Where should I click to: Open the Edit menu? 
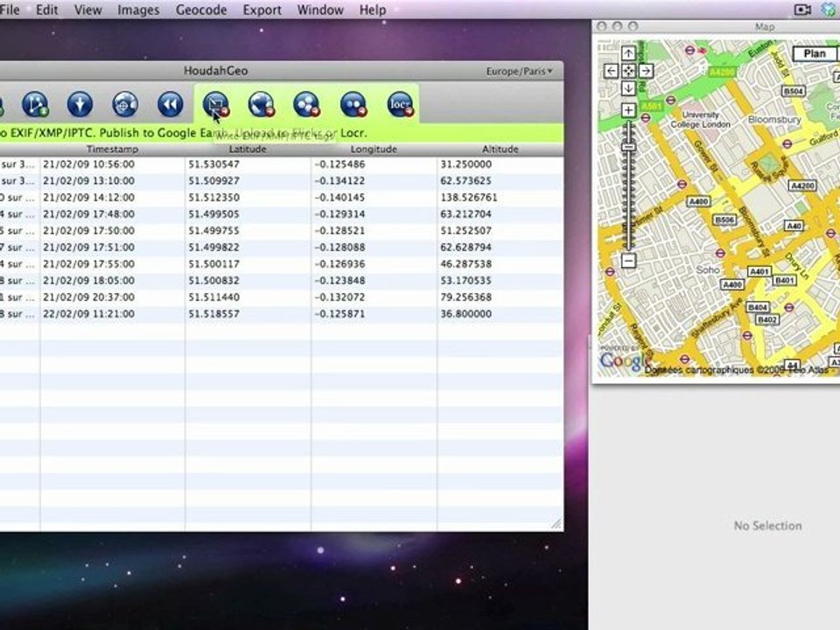(x=46, y=10)
